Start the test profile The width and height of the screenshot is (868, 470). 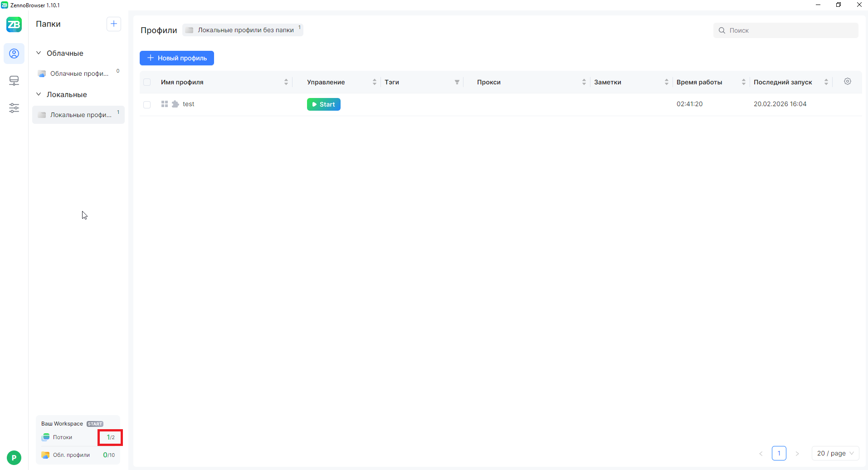pos(324,104)
